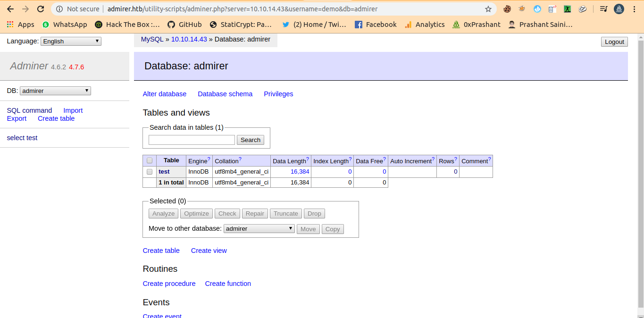Viewport: 644px width, 318px height.
Task: Bookmark this page with the star icon
Action: coord(488,9)
